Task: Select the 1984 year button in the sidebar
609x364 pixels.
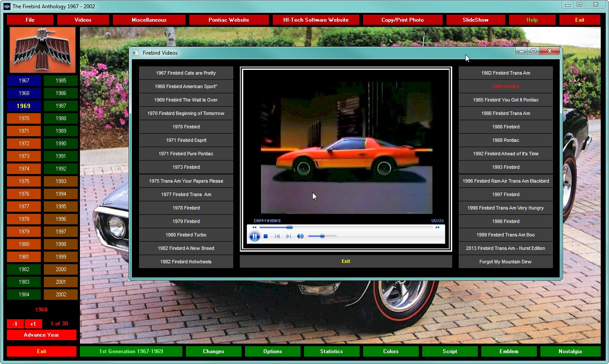Action: (24, 295)
